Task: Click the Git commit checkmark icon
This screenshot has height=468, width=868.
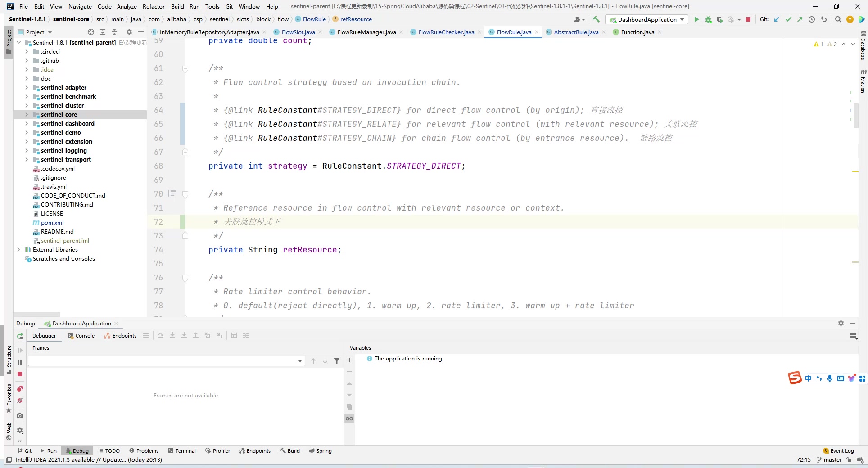Action: (x=788, y=19)
